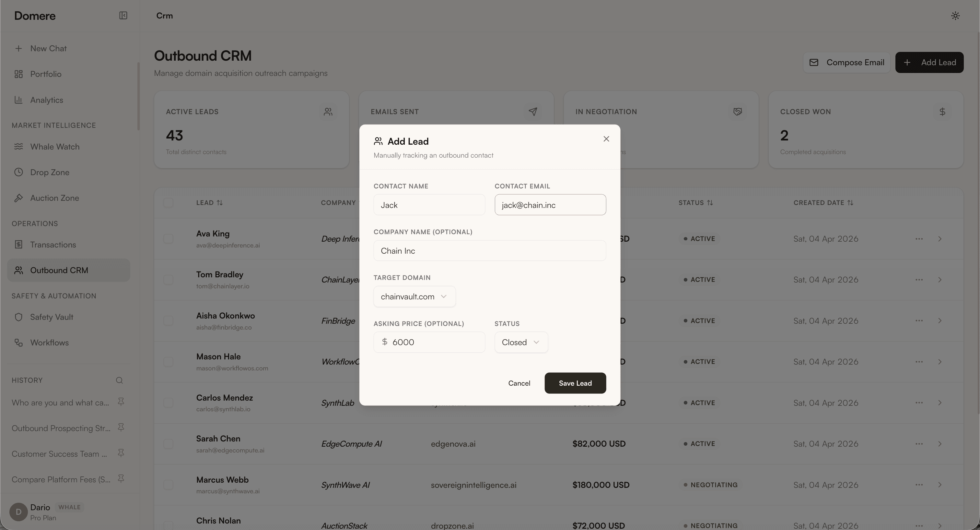This screenshot has height=530, width=980.
Task: Expand Marcus Webb row chevron
Action: [940, 485]
